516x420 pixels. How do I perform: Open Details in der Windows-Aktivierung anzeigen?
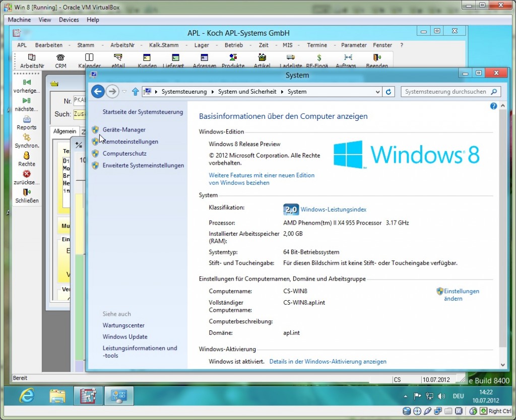328,362
